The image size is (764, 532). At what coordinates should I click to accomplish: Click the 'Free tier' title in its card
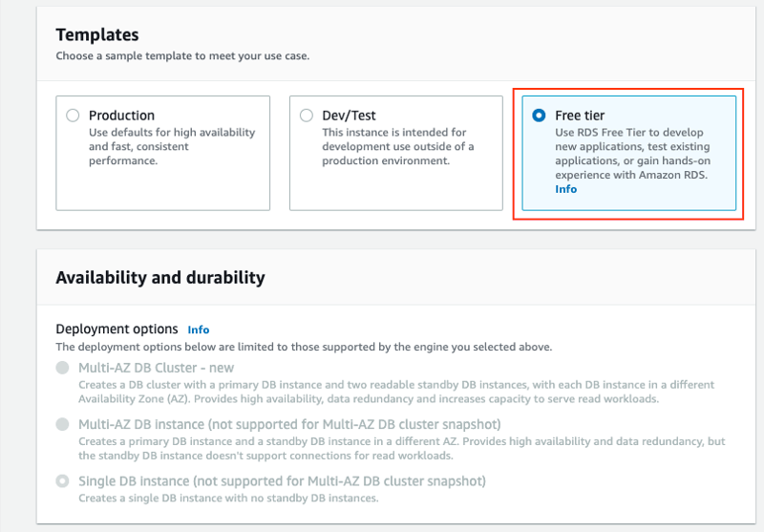tap(580, 116)
